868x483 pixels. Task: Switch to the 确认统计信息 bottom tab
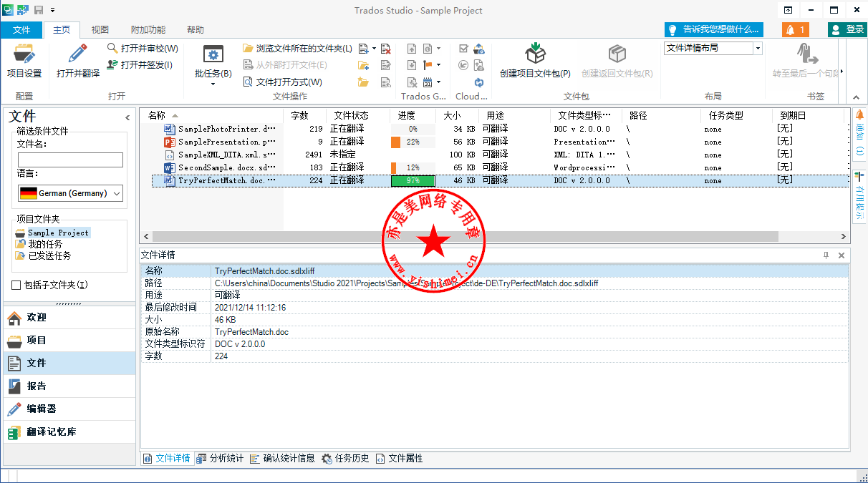pyautogui.click(x=282, y=458)
